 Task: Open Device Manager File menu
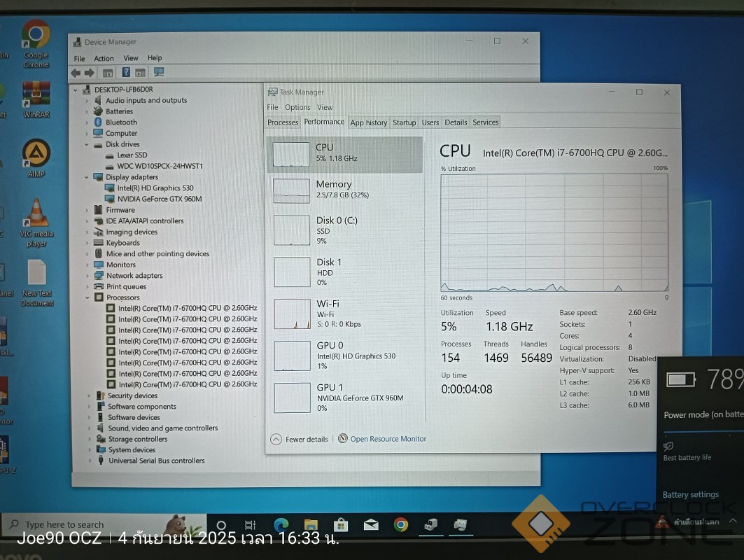coord(79,58)
